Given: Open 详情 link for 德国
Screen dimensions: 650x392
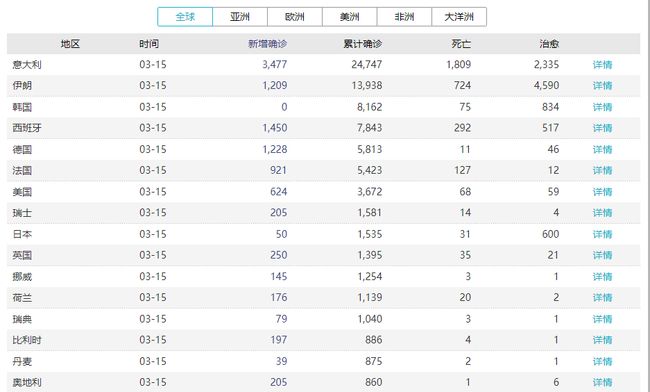Looking at the screenshot, I should (x=602, y=150).
